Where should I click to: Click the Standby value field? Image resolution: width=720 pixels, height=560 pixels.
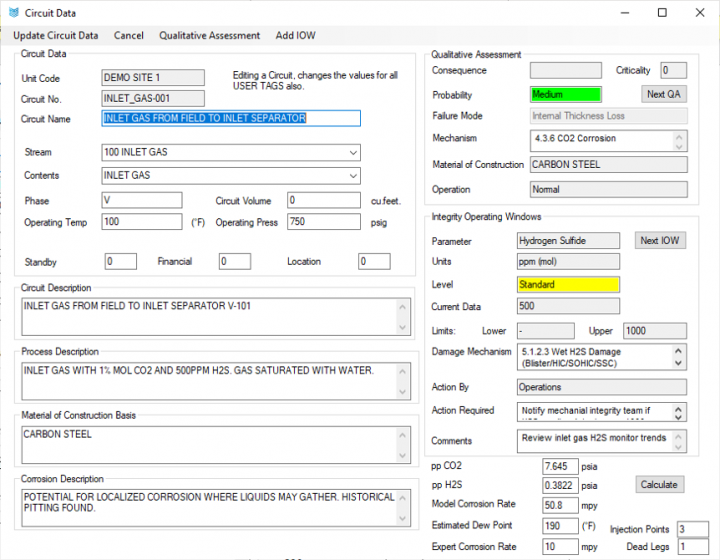tap(121, 262)
